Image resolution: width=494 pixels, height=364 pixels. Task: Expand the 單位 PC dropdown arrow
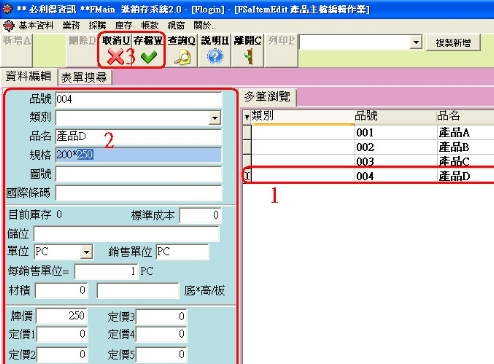click(86, 252)
